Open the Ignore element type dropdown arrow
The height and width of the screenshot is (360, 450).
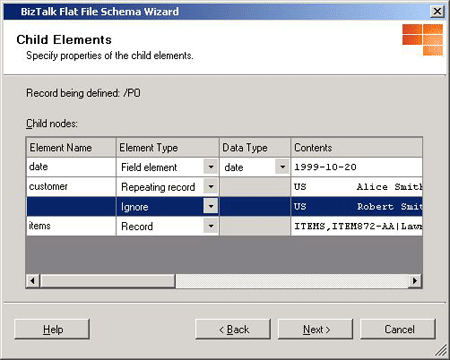click(211, 206)
